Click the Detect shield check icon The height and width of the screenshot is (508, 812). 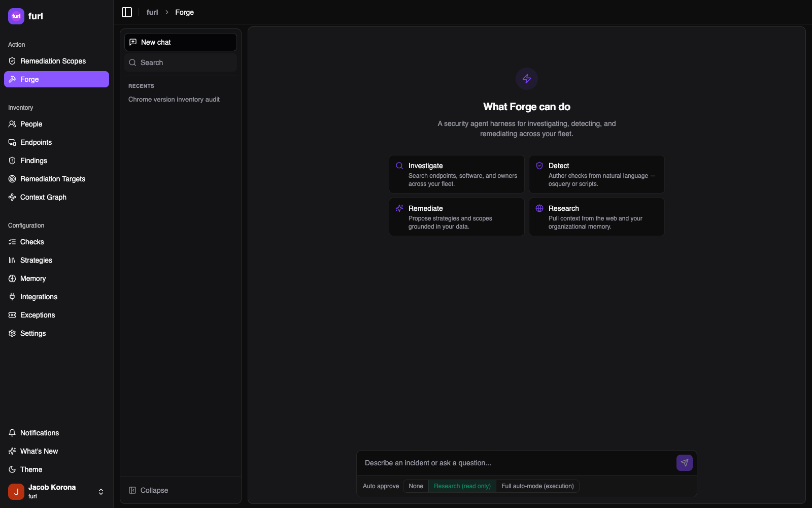click(539, 166)
